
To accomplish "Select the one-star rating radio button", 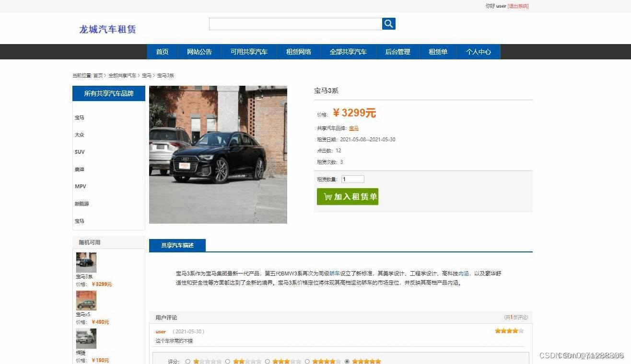I will point(188,362).
